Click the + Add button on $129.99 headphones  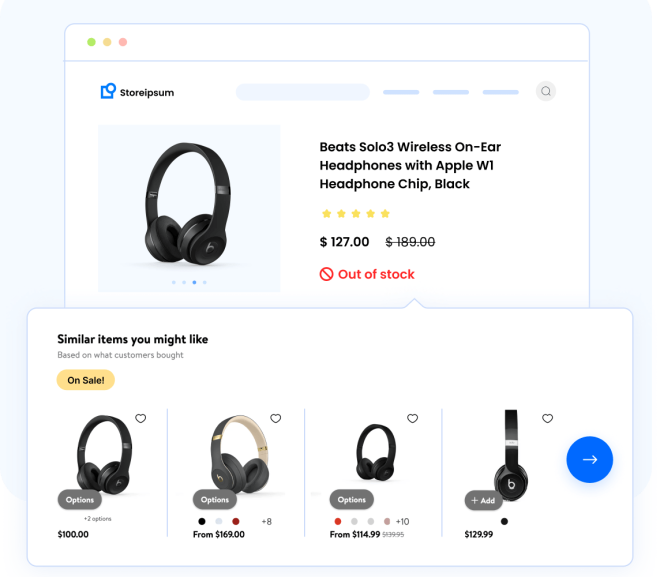(483, 500)
